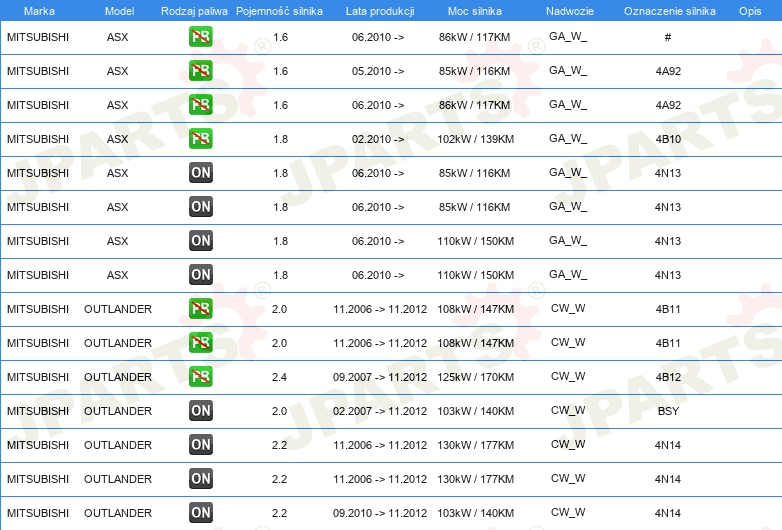Click the petrol icon for ASX 85kW 4A92 row
The image size is (782, 530).
tap(200, 70)
